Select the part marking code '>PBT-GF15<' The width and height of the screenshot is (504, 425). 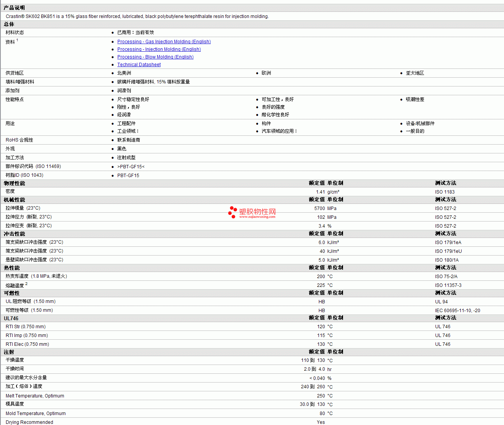[x=131, y=167]
